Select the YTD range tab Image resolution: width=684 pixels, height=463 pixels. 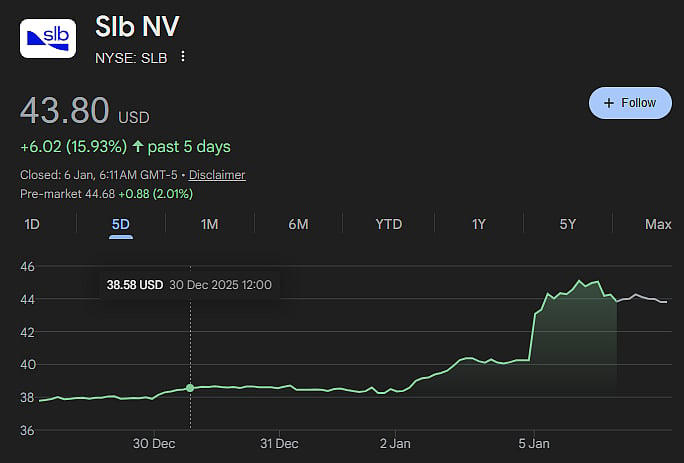tap(388, 224)
